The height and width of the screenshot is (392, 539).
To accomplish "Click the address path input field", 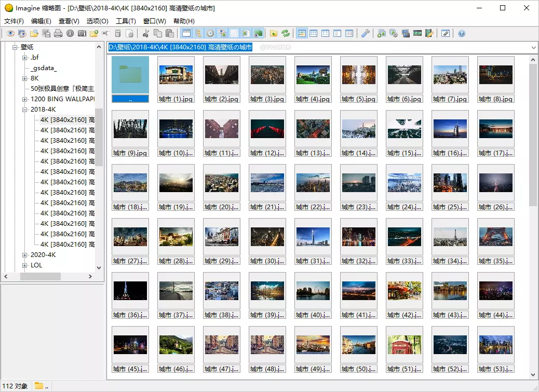I will 318,47.
